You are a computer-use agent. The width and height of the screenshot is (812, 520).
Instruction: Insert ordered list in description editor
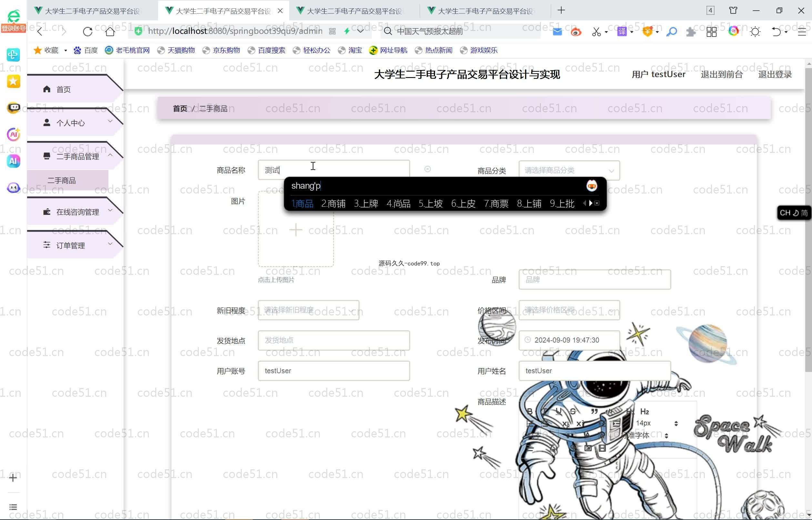[x=530, y=424]
